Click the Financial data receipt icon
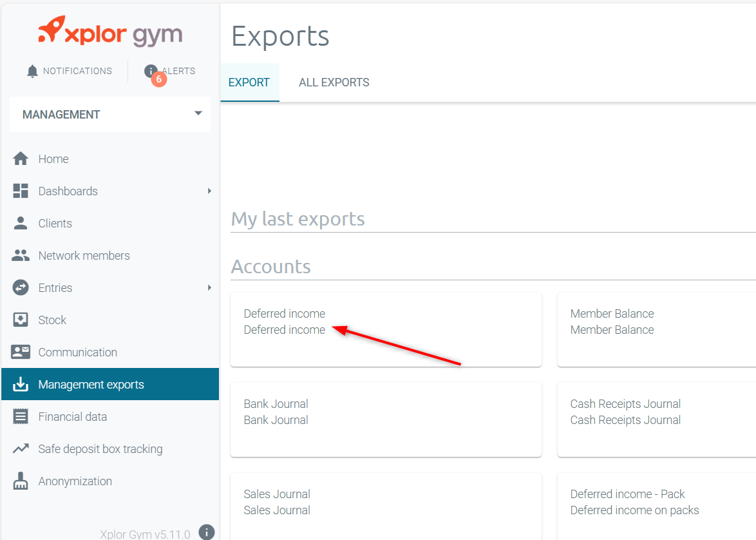The width and height of the screenshot is (756, 540). [20, 416]
